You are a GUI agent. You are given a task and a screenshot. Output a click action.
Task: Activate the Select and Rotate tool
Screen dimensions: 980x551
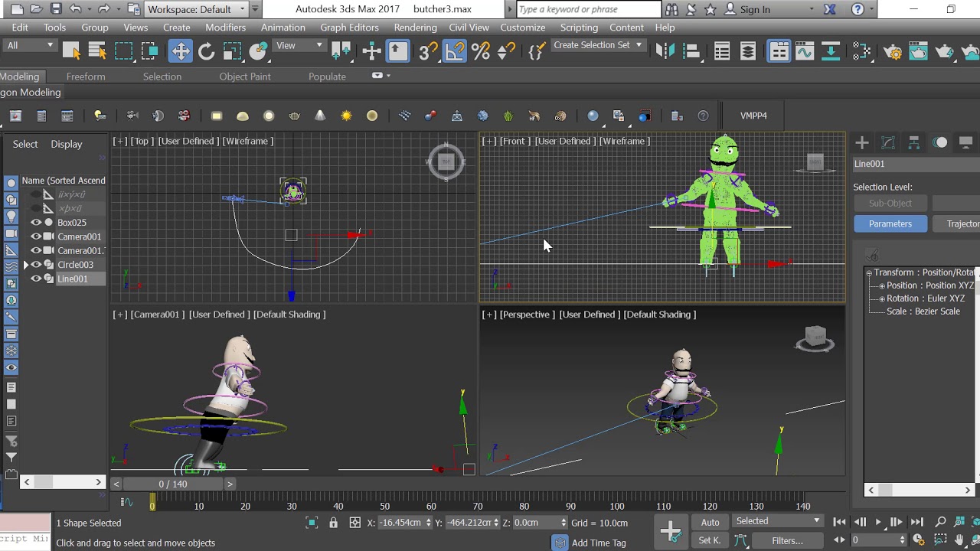click(x=206, y=51)
